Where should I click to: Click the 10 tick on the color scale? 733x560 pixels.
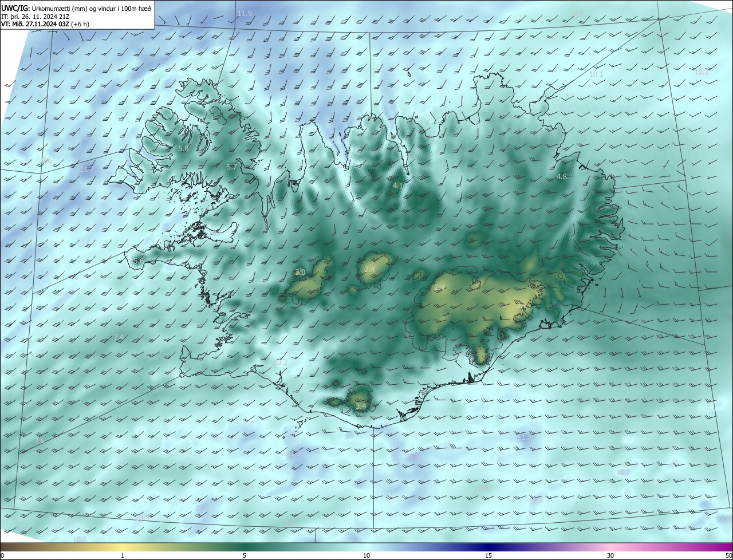(366, 555)
